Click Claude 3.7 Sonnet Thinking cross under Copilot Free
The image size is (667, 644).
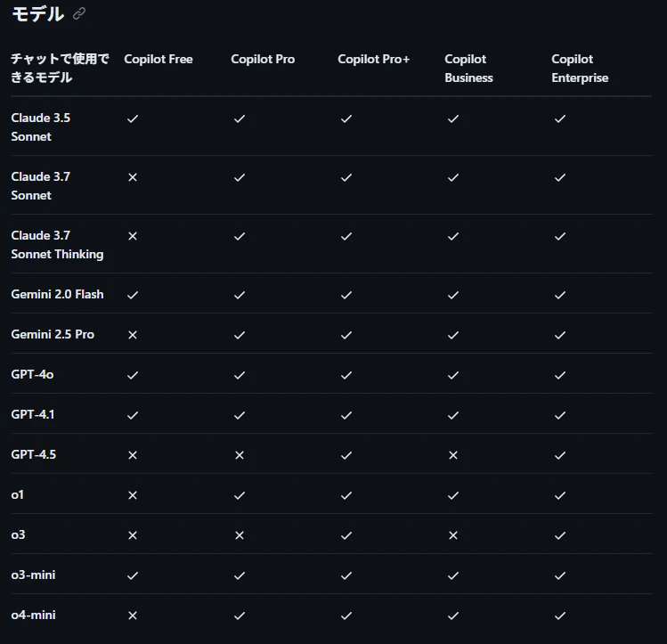pos(133,236)
